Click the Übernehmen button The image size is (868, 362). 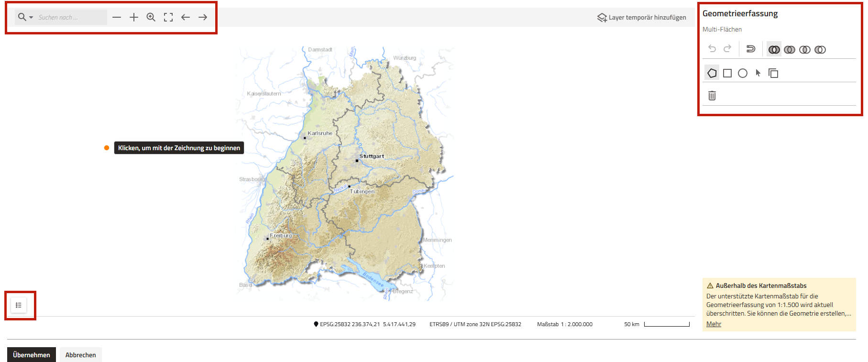32,355
